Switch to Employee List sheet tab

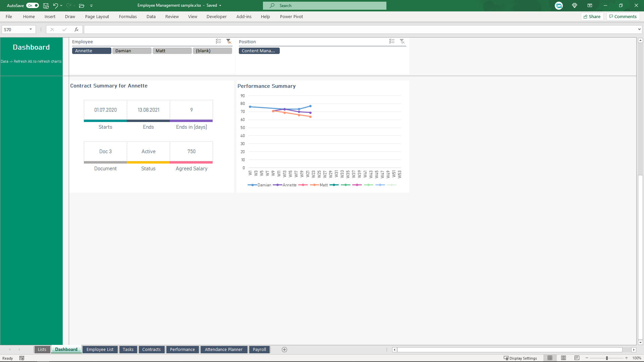[100, 349]
